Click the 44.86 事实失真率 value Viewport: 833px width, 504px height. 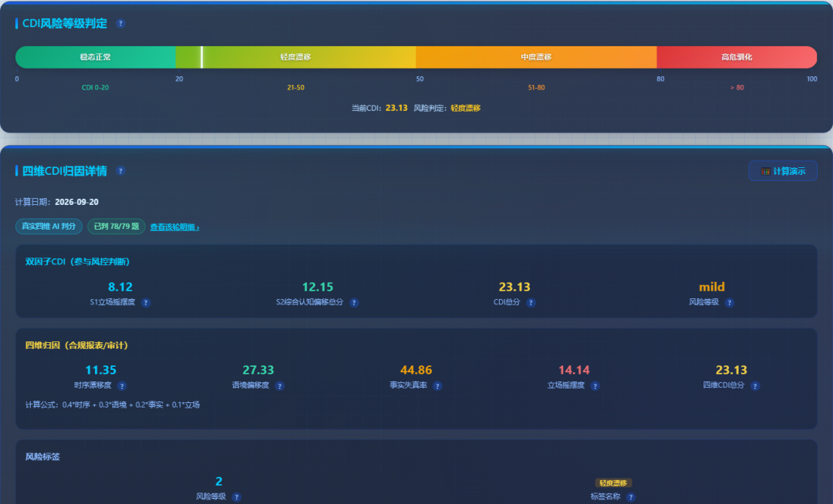[x=416, y=370]
